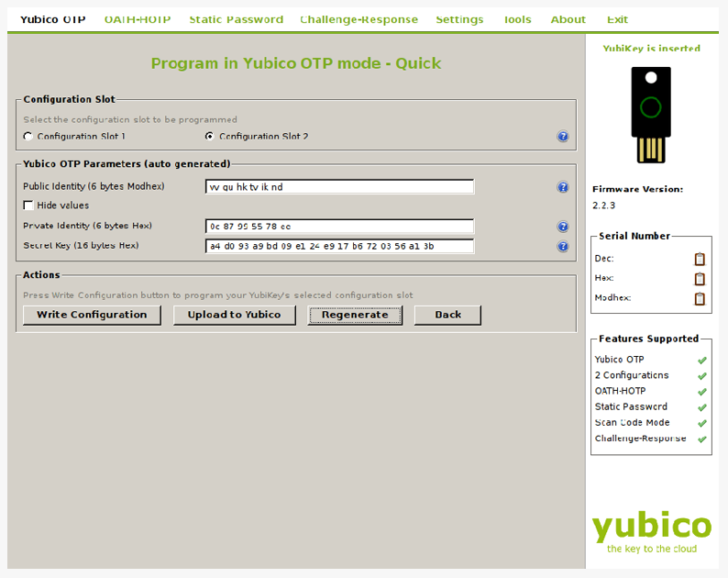Switch to the Yubico OTP tab
Image resolution: width=728 pixels, height=578 pixels.
[53, 19]
